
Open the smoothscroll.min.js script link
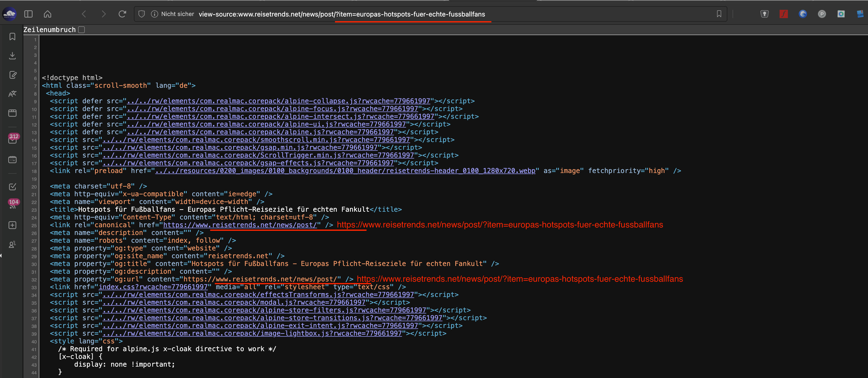click(x=256, y=140)
